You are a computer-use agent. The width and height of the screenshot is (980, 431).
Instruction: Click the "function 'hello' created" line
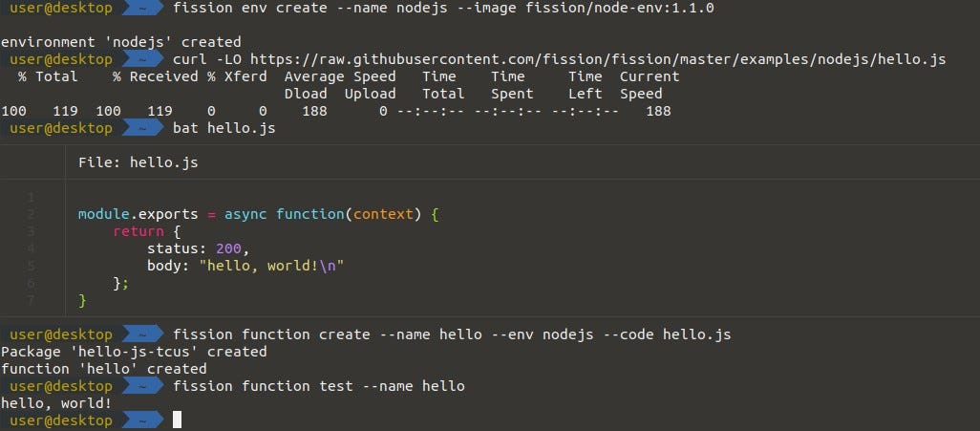[104, 369]
